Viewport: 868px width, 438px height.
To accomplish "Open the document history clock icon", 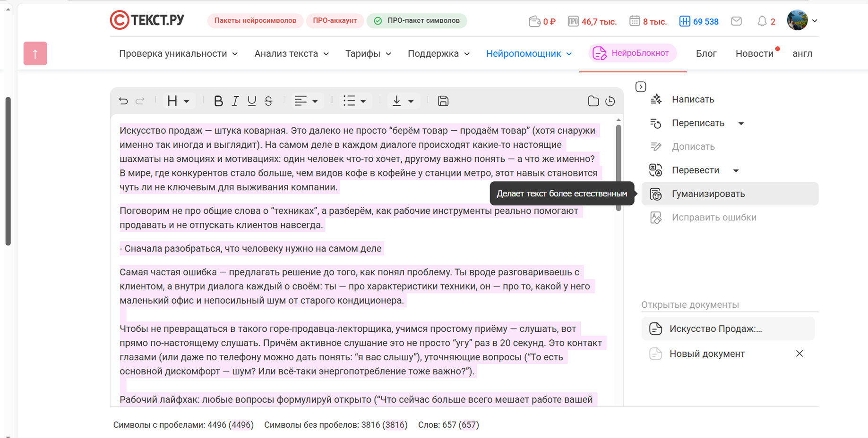I will pos(610,101).
